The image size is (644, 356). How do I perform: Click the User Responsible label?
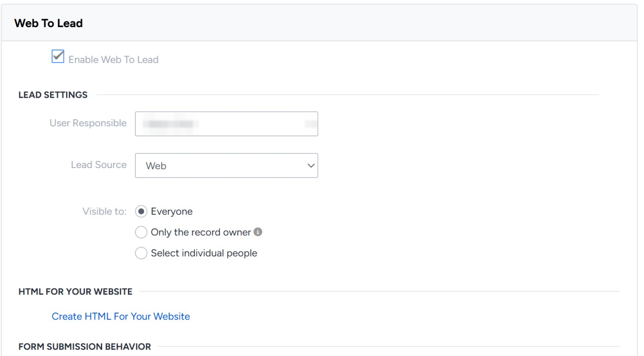88,123
